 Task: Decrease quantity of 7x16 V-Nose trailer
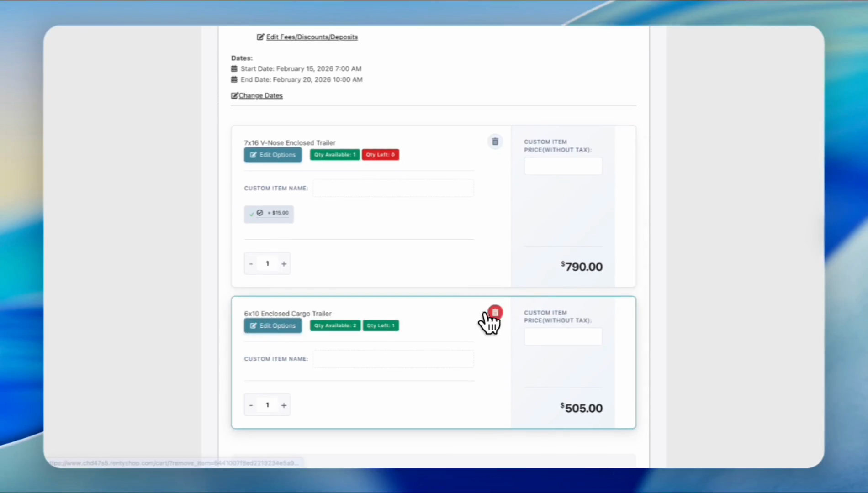click(x=251, y=264)
